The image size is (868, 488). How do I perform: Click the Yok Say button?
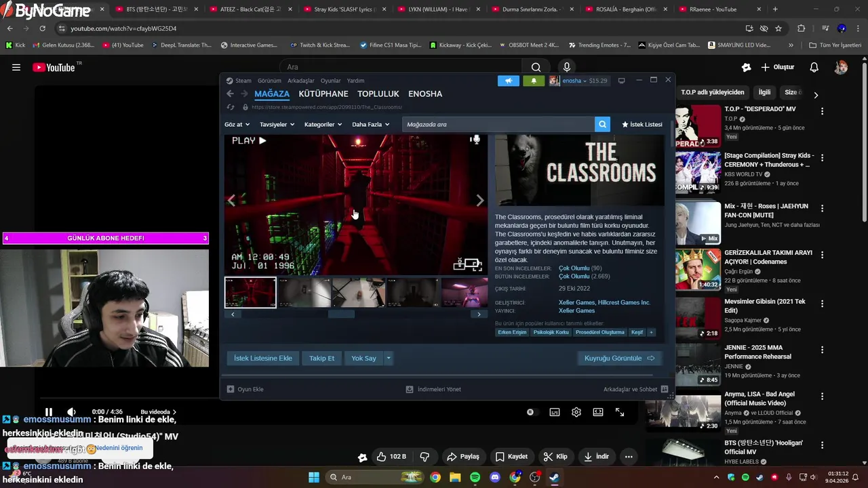coord(363,358)
